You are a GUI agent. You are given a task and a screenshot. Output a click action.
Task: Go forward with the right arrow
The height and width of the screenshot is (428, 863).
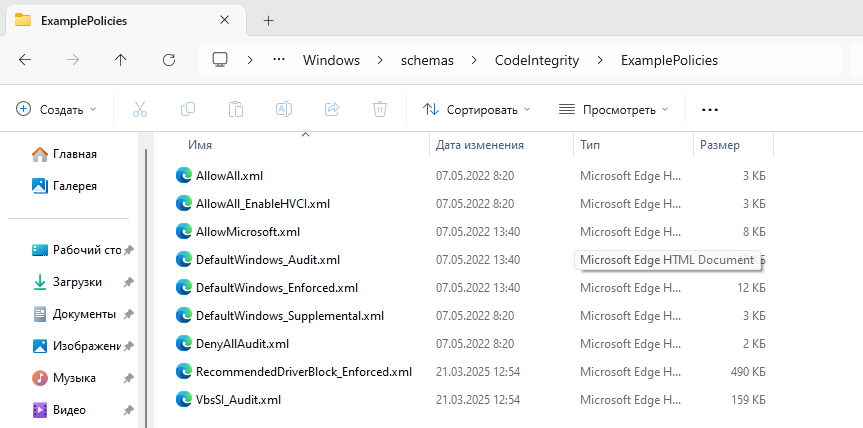coord(73,60)
